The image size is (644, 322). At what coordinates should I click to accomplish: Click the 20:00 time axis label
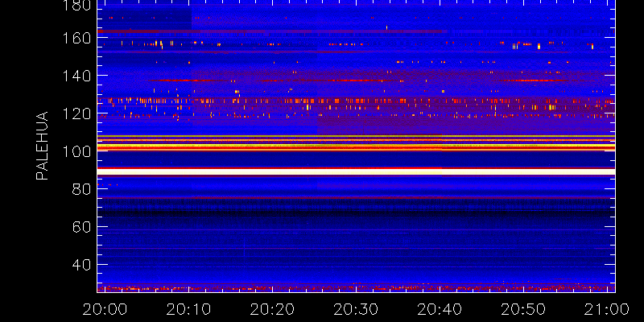click(x=105, y=309)
